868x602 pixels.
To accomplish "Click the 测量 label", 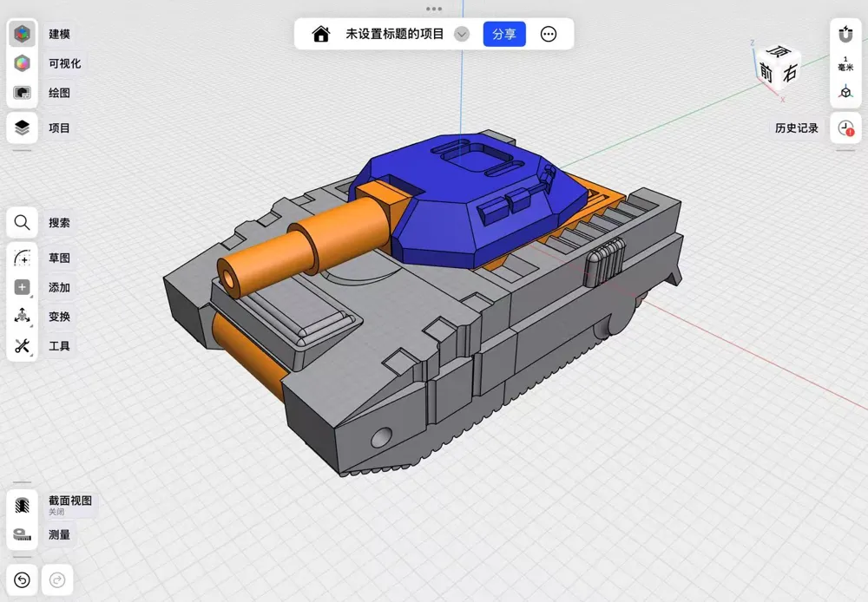I will [x=59, y=534].
